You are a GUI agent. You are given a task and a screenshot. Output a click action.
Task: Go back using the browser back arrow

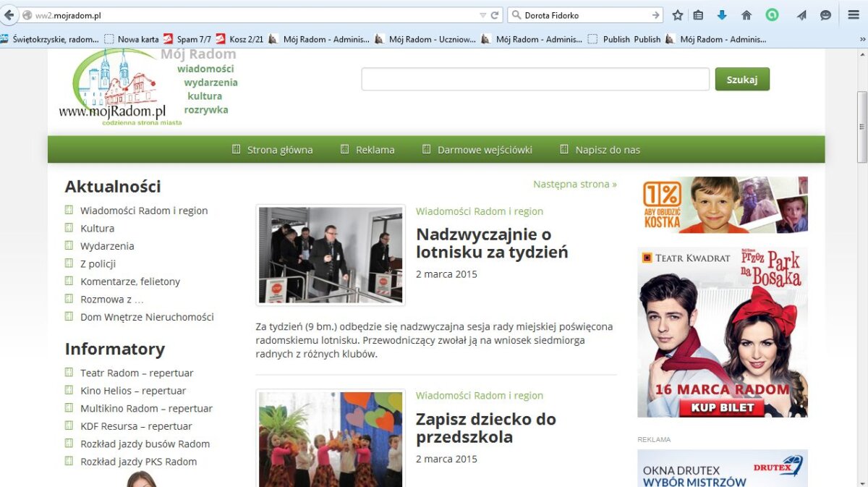(9, 14)
